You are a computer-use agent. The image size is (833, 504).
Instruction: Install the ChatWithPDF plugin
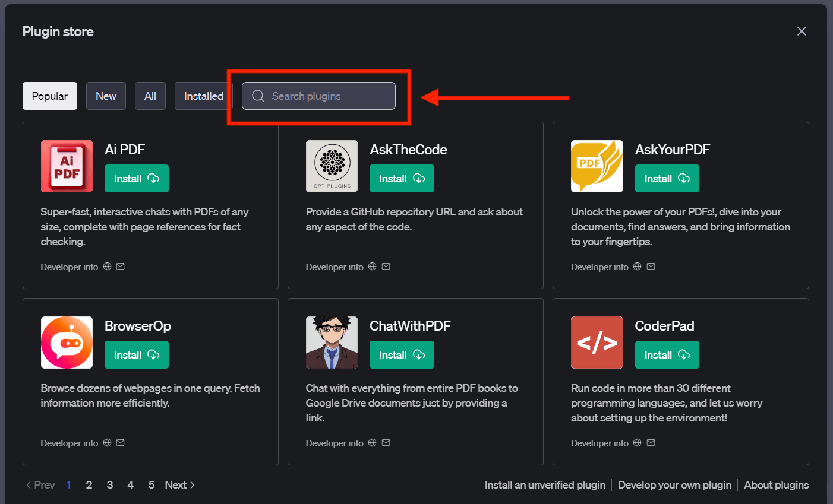pyautogui.click(x=402, y=355)
